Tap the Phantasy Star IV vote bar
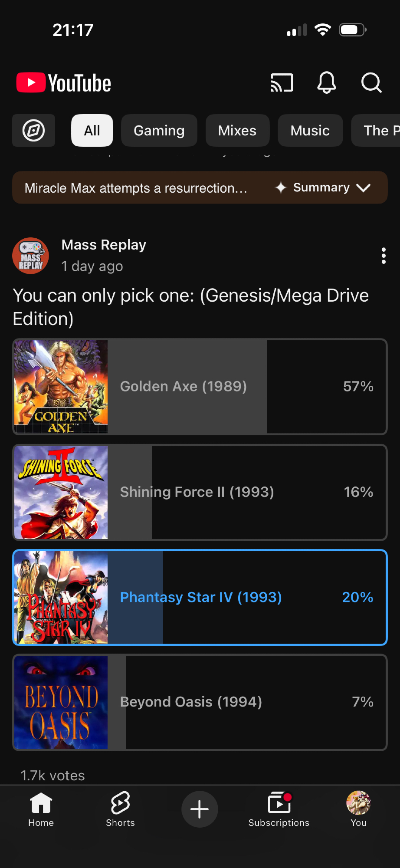 click(200, 597)
